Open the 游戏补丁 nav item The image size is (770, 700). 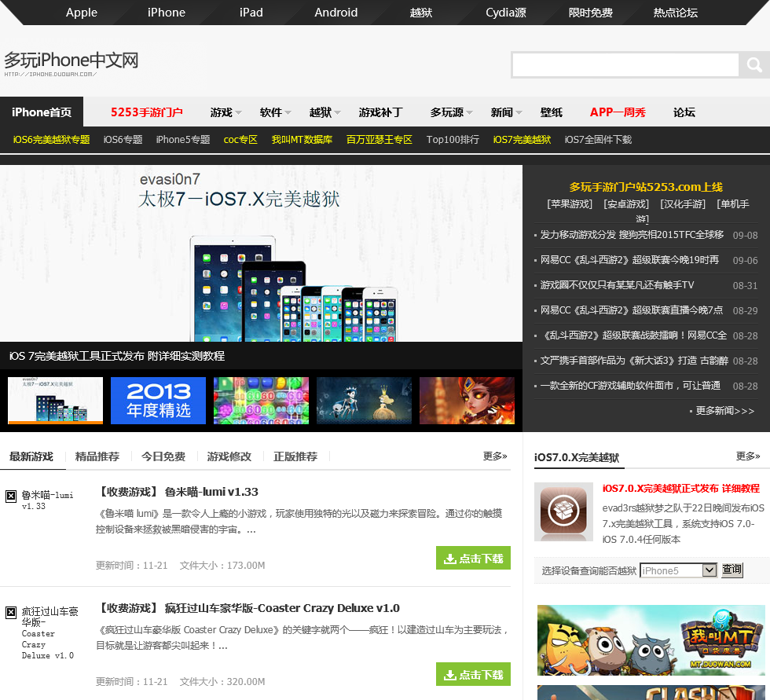(x=380, y=112)
